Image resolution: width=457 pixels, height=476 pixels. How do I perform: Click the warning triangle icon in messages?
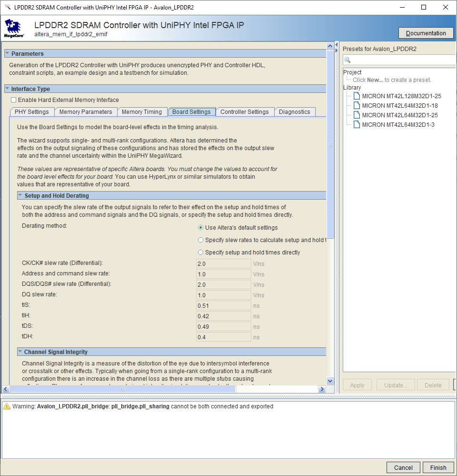(x=7, y=406)
